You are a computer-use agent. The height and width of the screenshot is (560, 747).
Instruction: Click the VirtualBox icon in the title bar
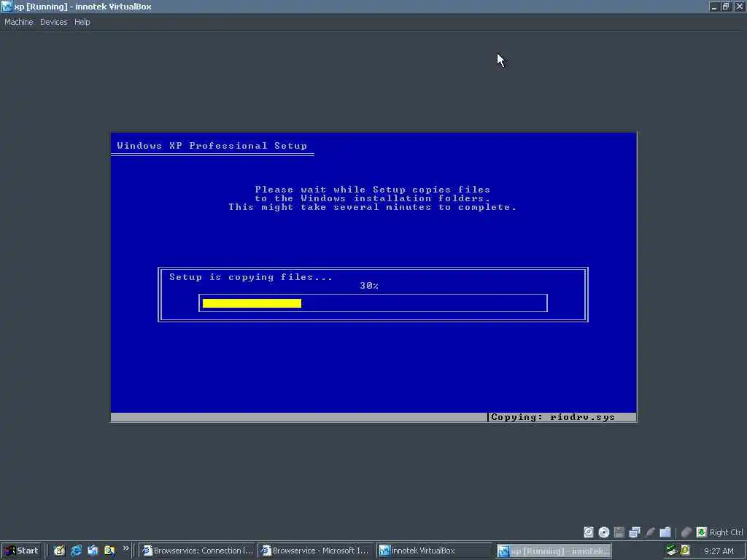[7, 7]
